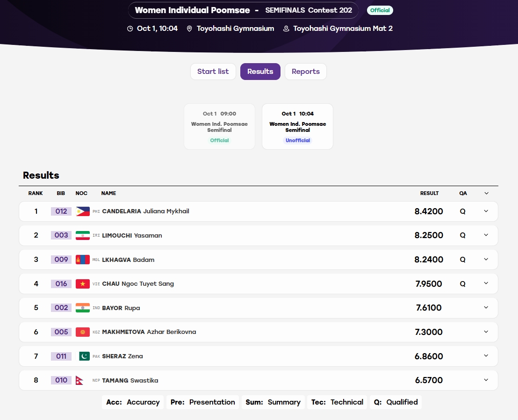The width and height of the screenshot is (518, 420).
Task: Expand CHAU Ngoc Tuyet Sang result details
Action: pyautogui.click(x=486, y=283)
